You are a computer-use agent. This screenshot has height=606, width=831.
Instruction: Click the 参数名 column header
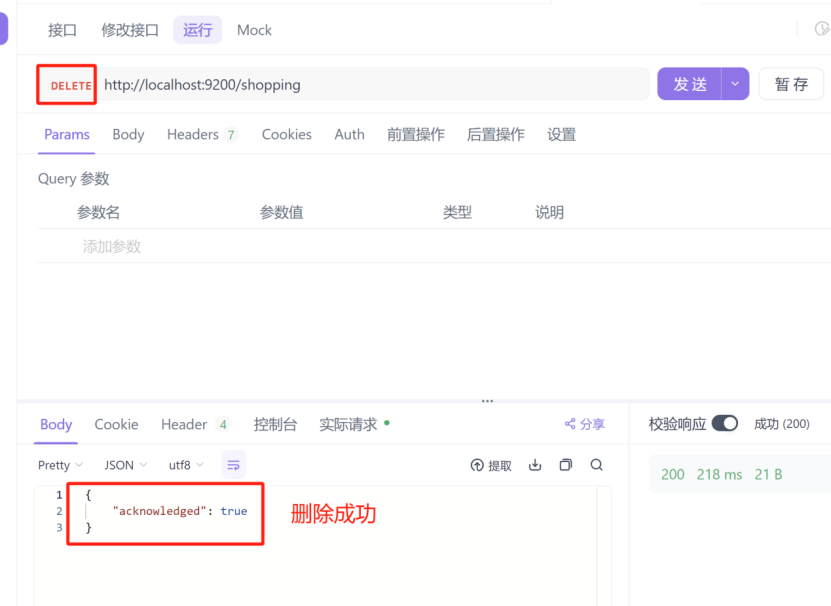point(98,213)
